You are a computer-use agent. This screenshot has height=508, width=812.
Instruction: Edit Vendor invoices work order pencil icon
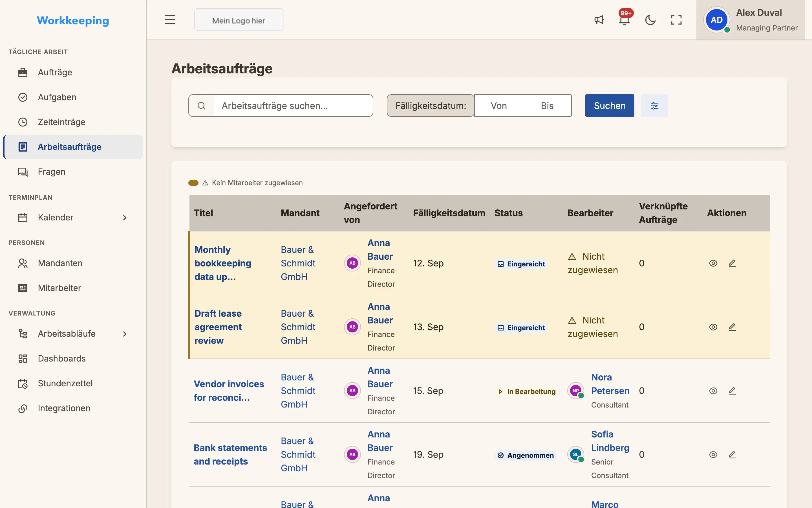(732, 391)
